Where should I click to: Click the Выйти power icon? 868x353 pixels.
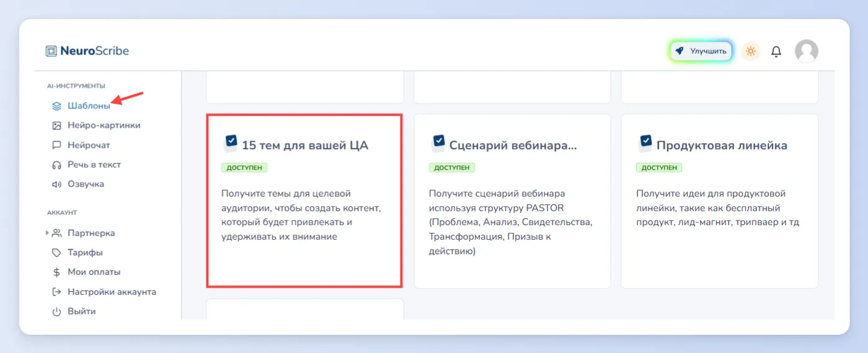[x=56, y=312]
